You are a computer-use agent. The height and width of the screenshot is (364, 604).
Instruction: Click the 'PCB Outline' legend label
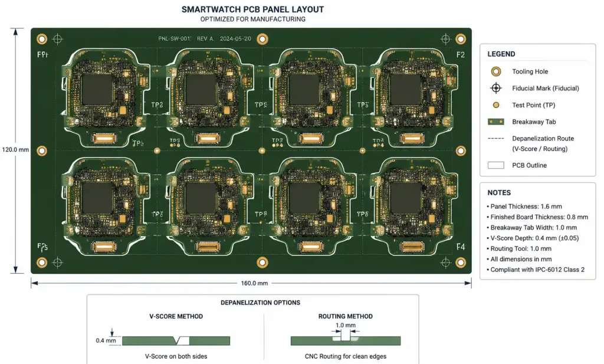(529, 165)
